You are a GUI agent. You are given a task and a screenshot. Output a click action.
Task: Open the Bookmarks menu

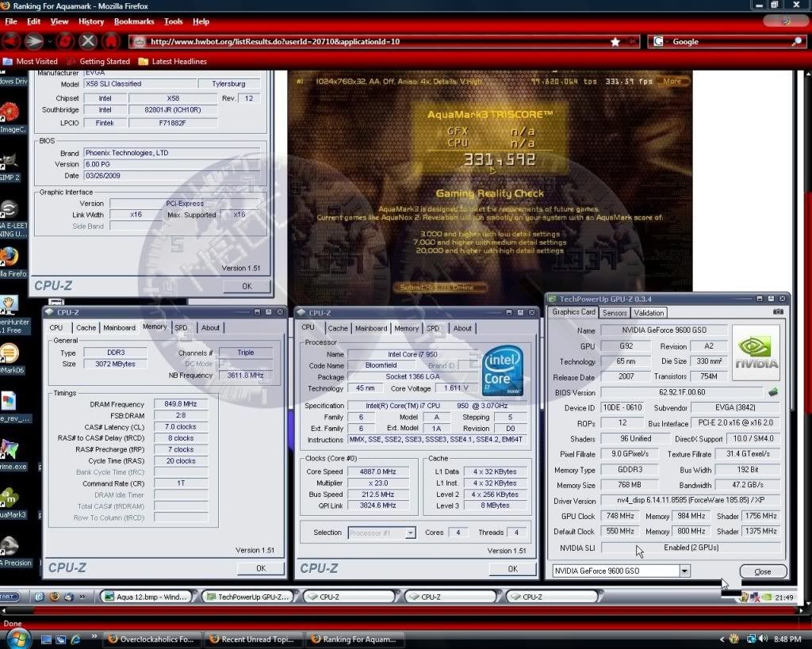(x=134, y=21)
